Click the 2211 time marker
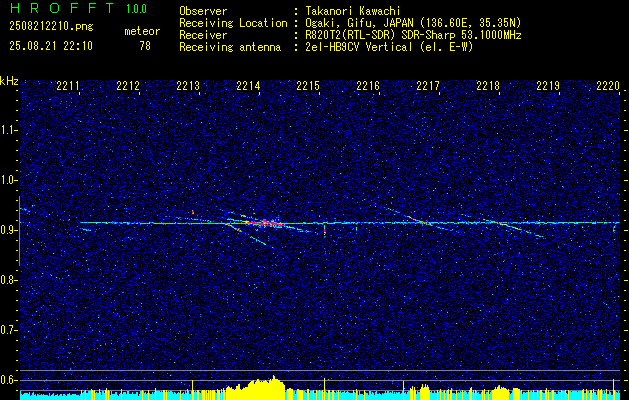 tap(68, 85)
